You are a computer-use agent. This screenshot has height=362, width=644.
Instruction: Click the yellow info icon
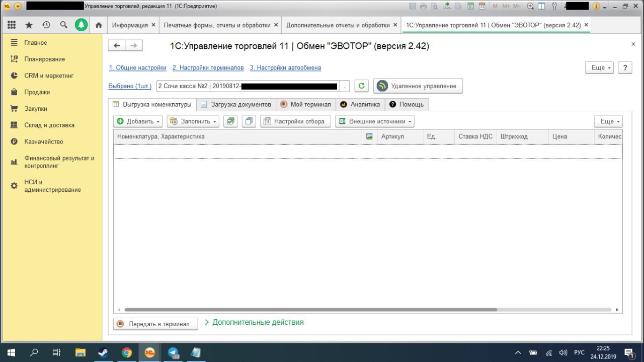pos(596,6)
